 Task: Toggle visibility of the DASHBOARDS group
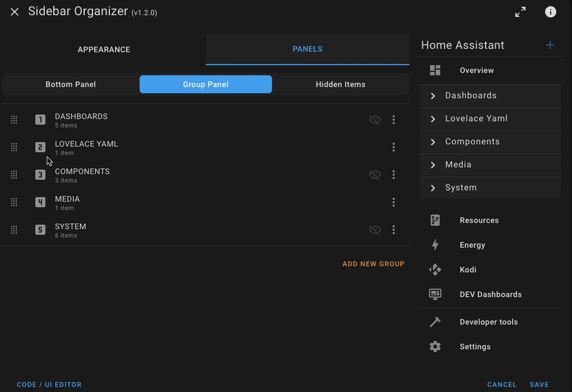coord(375,119)
